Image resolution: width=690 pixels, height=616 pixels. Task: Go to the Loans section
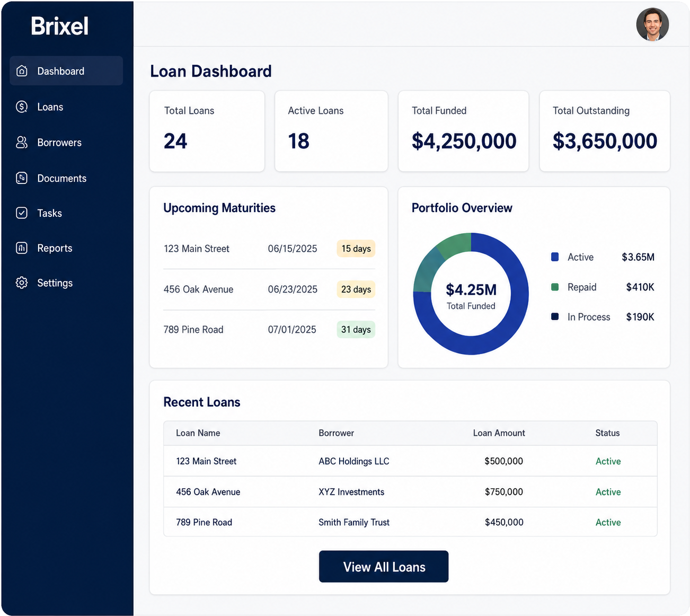[x=50, y=107]
